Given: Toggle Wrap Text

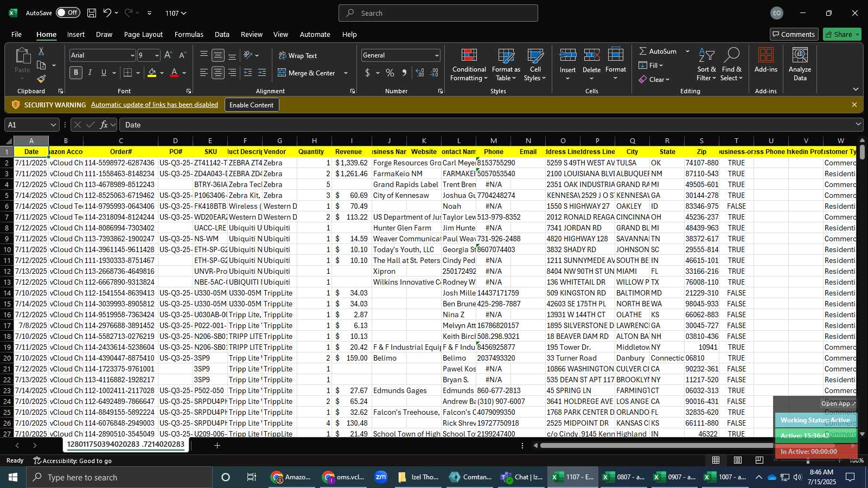Looking at the screenshot, I should pyautogui.click(x=297, y=55).
